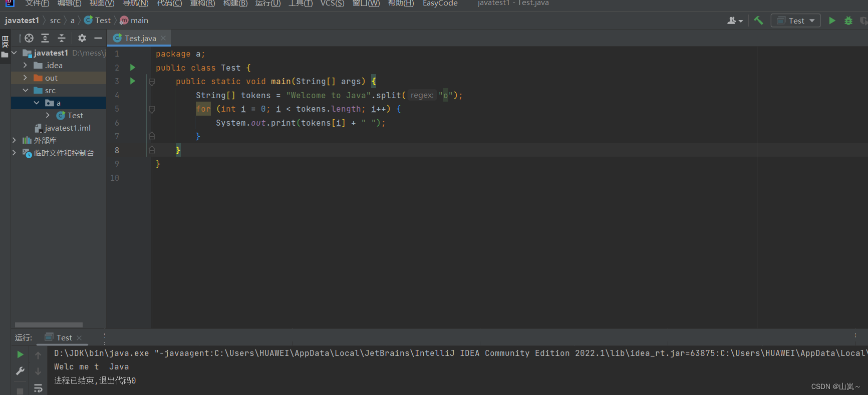Click the run gutter arrow on line 2
The width and height of the screenshot is (868, 395).
(x=133, y=67)
